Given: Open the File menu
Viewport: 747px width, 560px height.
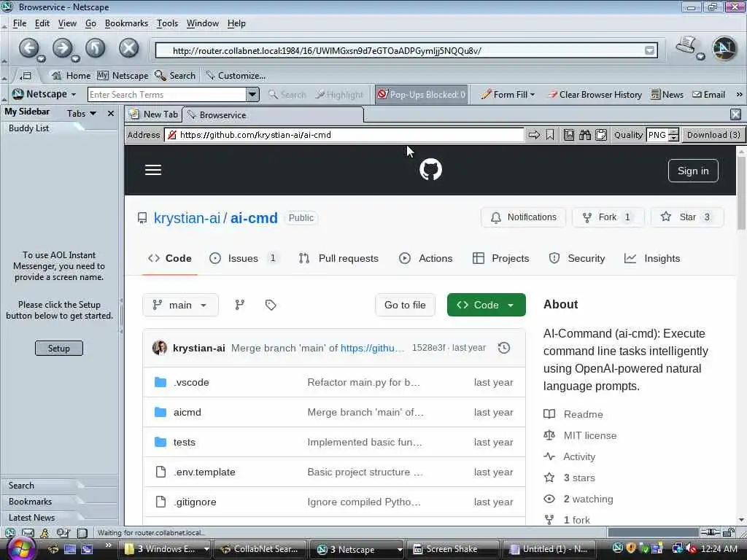Looking at the screenshot, I should [x=20, y=23].
